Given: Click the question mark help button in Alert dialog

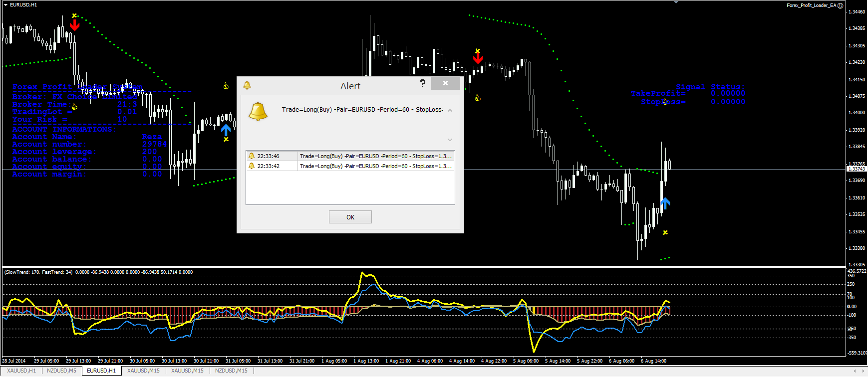Looking at the screenshot, I should [422, 84].
